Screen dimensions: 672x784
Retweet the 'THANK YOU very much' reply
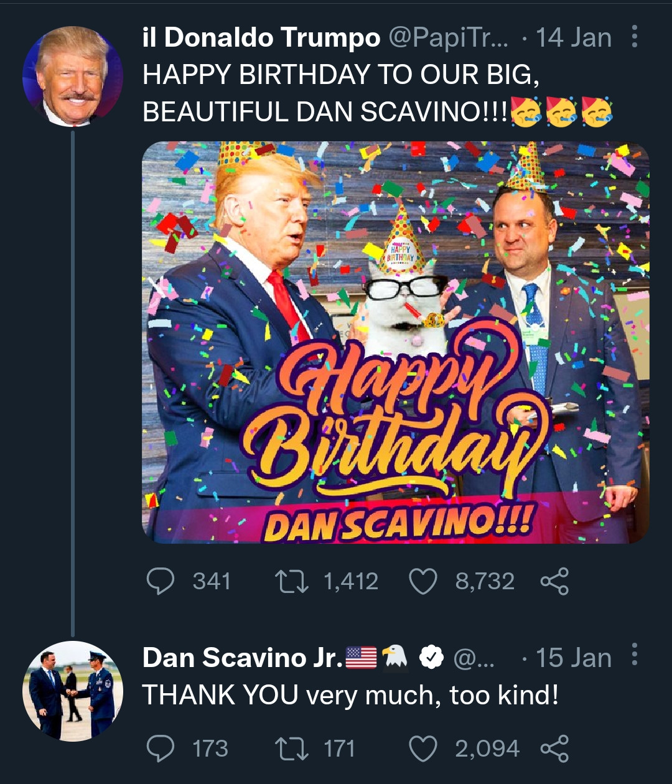pyautogui.click(x=291, y=748)
